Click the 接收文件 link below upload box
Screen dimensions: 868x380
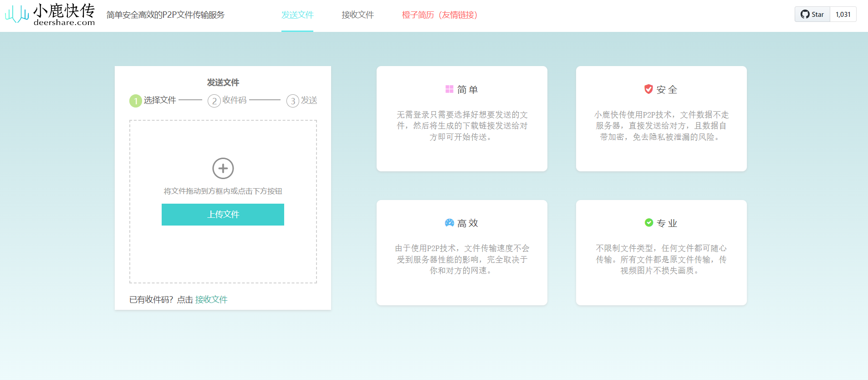[211, 299]
